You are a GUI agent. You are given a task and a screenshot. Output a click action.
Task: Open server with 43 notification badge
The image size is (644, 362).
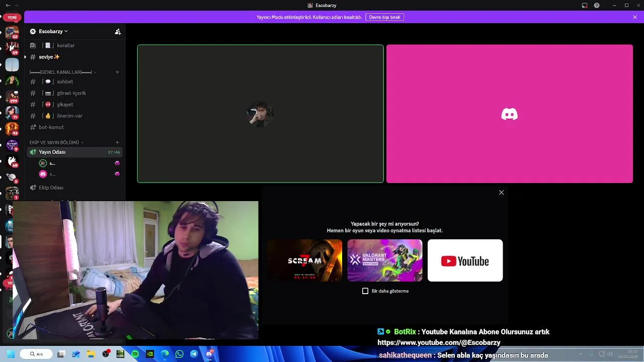(12, 129)
